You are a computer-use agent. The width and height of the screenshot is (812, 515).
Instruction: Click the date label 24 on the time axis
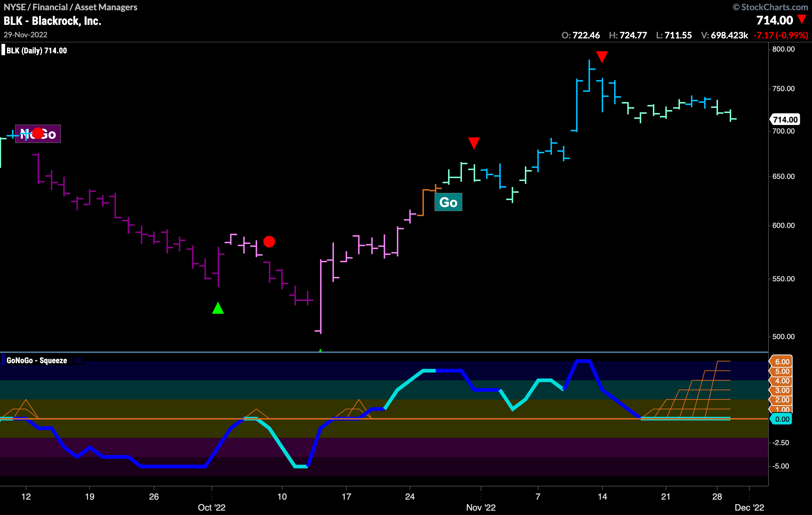410,496
